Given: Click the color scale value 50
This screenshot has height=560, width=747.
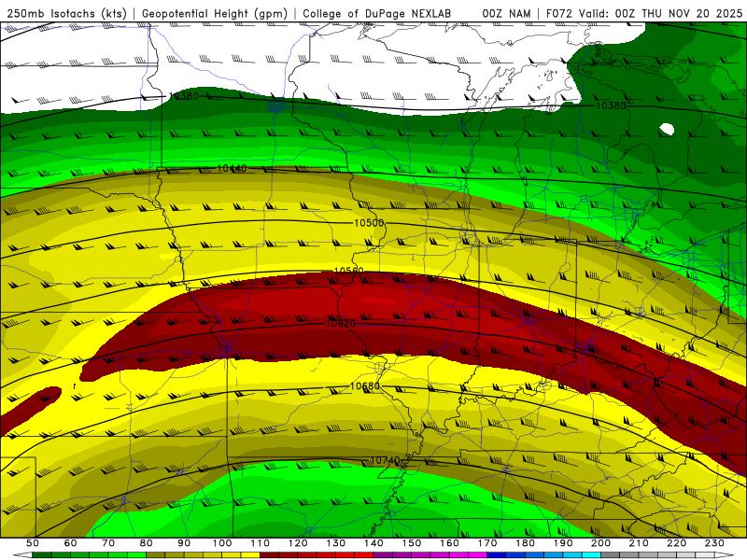Looking at the screenshot, I should click(33, 543).
